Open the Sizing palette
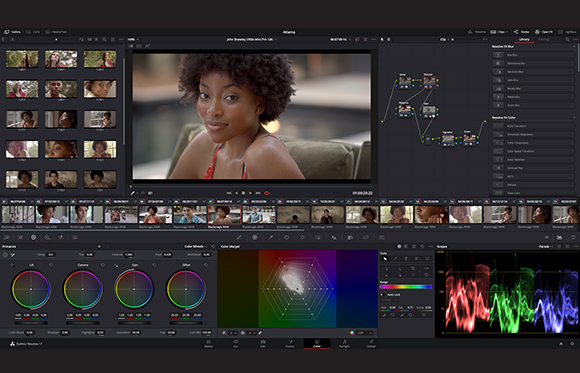This screenshot has height=373, width=580. click(366, 237)
